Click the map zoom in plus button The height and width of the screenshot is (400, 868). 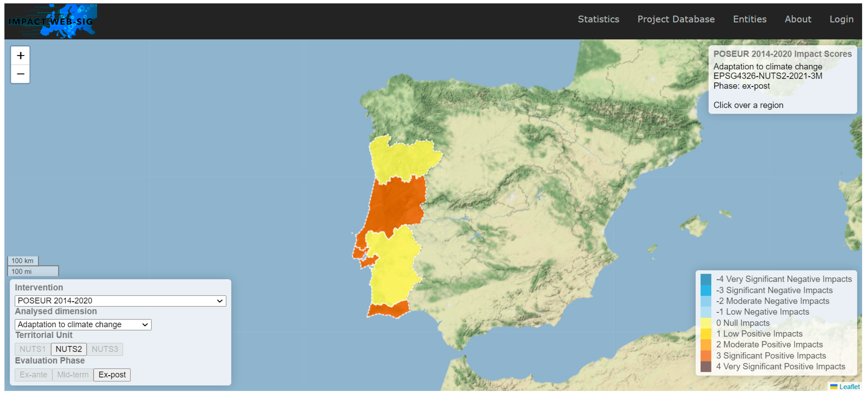20,56
